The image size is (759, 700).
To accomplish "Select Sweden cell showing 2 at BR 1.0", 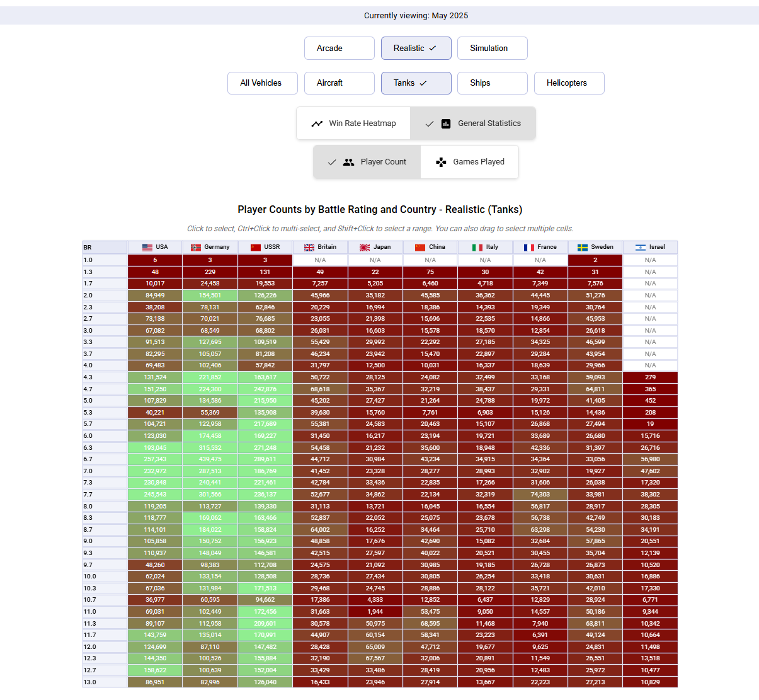I will [x=595, y=260].
